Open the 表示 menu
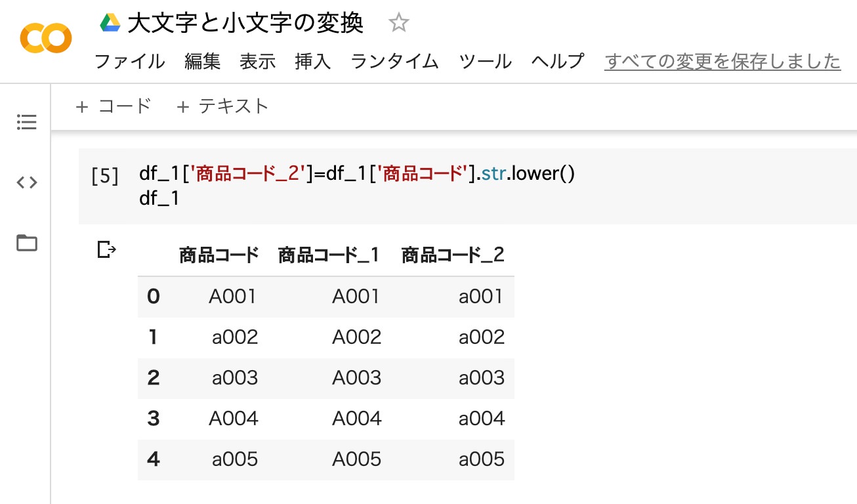The height and width of the screenshot is (504, 857). tap(257, 62)
